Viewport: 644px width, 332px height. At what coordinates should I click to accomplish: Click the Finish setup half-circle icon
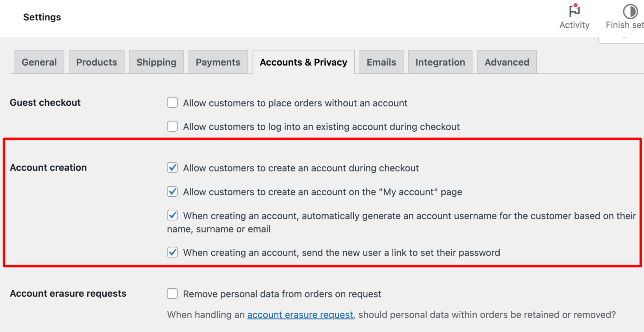tap(630, 12)
